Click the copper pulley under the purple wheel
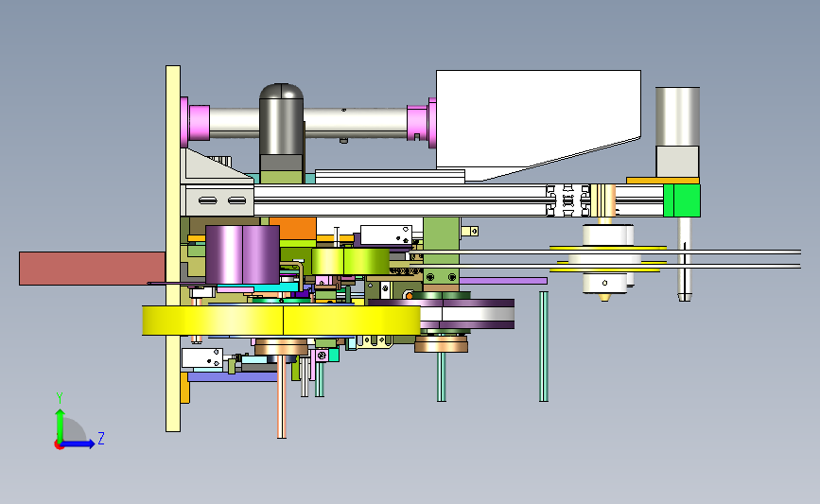The width and height of the screenshot is (820, 504). point(442,344)
